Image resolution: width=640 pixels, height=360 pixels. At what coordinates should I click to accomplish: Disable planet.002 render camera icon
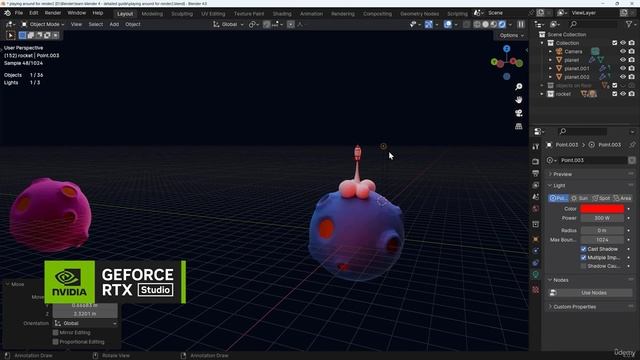pos(631,77)
